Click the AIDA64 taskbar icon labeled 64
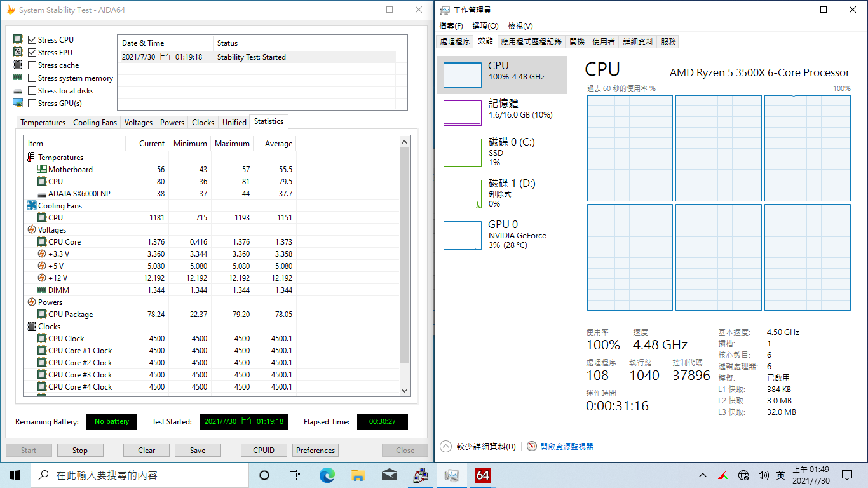The image size is (868, 488). point(483,475)
